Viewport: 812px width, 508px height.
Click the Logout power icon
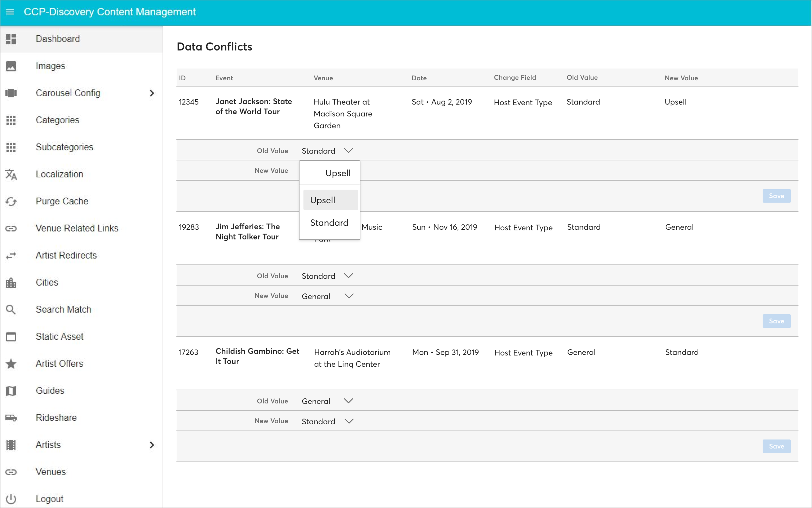point(11,499)
